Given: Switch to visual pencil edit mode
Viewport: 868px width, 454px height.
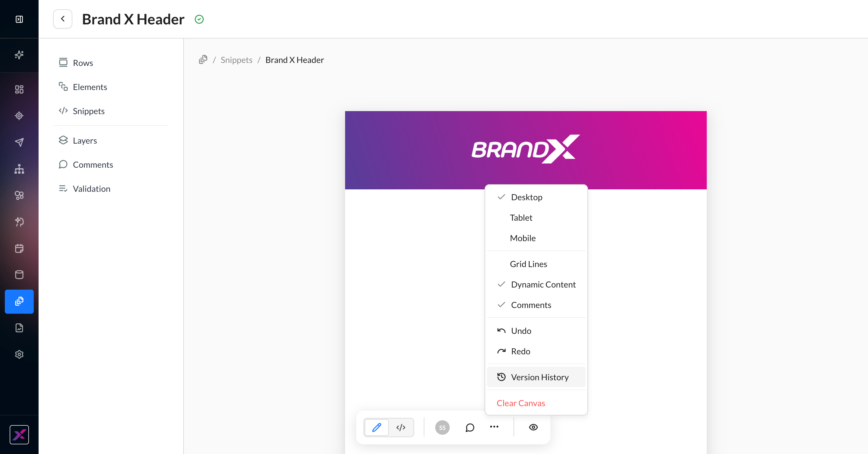Looking at the screenshot, I should pos(376,428).
